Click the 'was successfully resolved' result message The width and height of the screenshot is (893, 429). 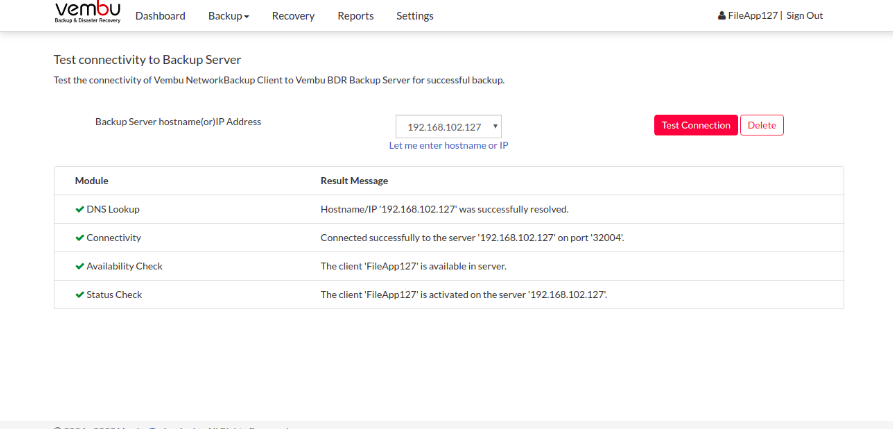445,209
